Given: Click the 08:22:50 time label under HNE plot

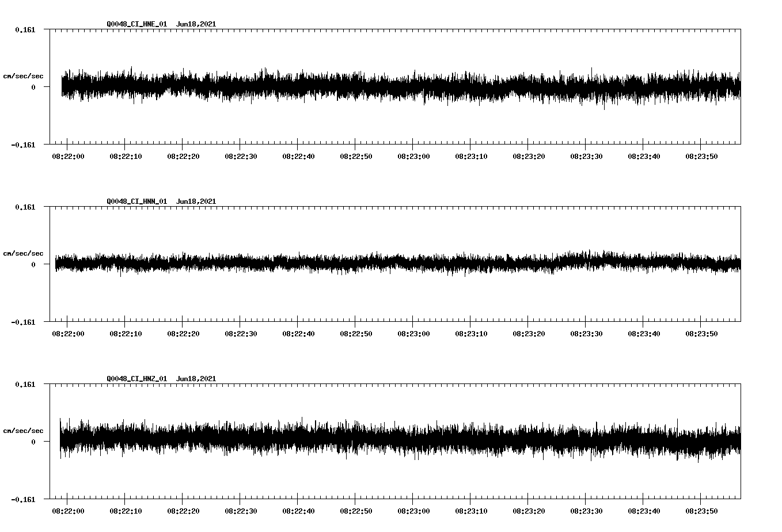Looking at the screenshot, I should [x=356, y=156].
